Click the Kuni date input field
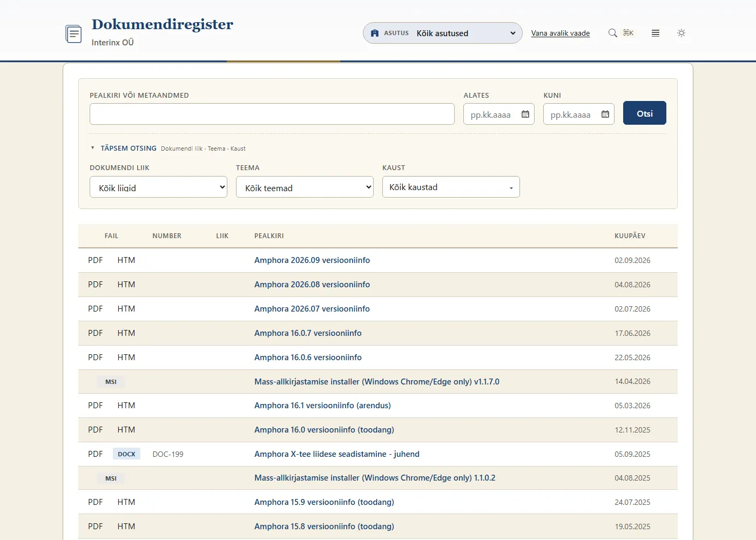Image resolution: width=756 pixels, height=540 pixels. (579, 114)
